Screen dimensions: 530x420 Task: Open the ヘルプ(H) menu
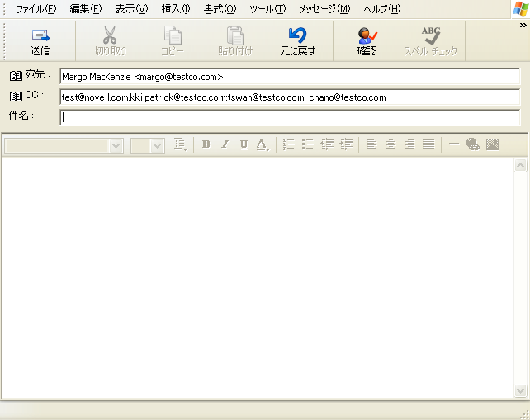(x=382, y=9)
